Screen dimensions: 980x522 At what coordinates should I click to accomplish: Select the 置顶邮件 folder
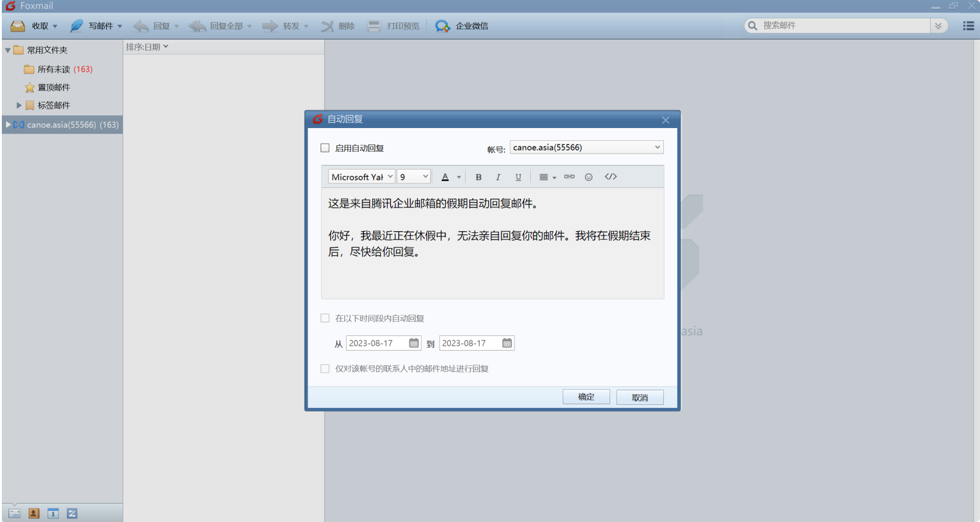tap(48, 88)
